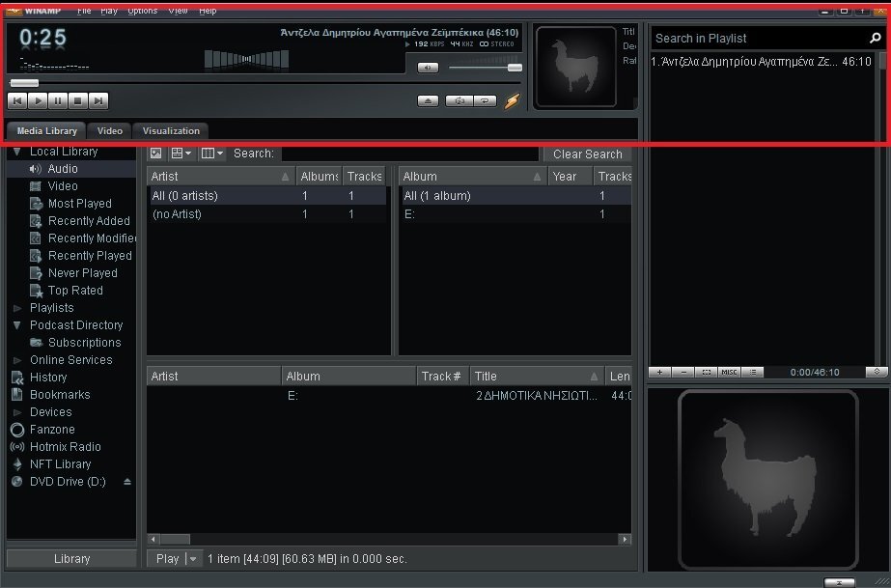Image resolution: width=891 pixels, height=588 pixels.
Task: Click the Clear Search button
Action: pyautogui.click(x=588, y=154)
